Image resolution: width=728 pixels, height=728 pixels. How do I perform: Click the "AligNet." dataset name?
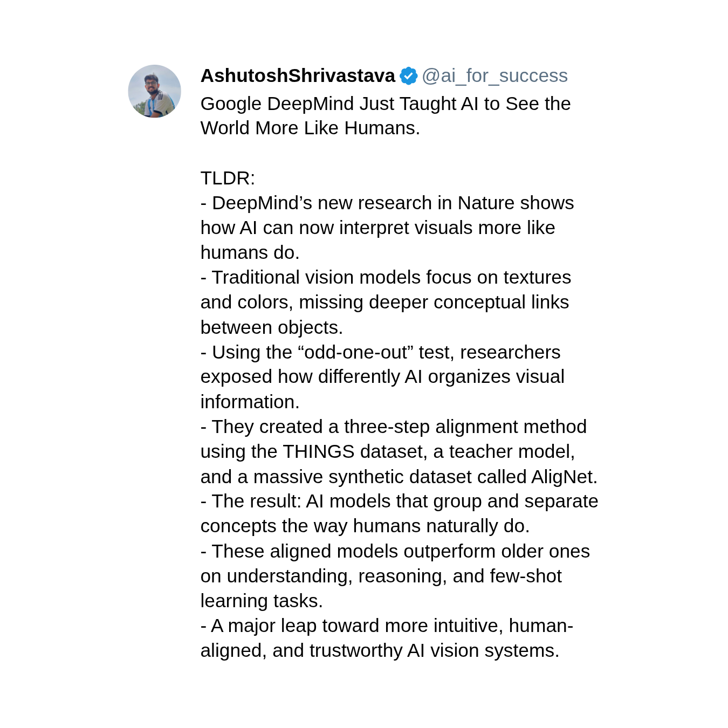(564, 477)
